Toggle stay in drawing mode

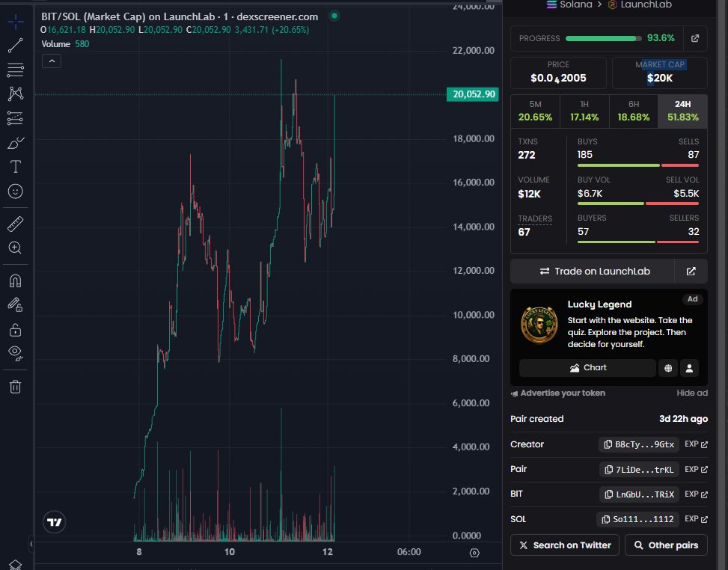(x=15, y=305)
